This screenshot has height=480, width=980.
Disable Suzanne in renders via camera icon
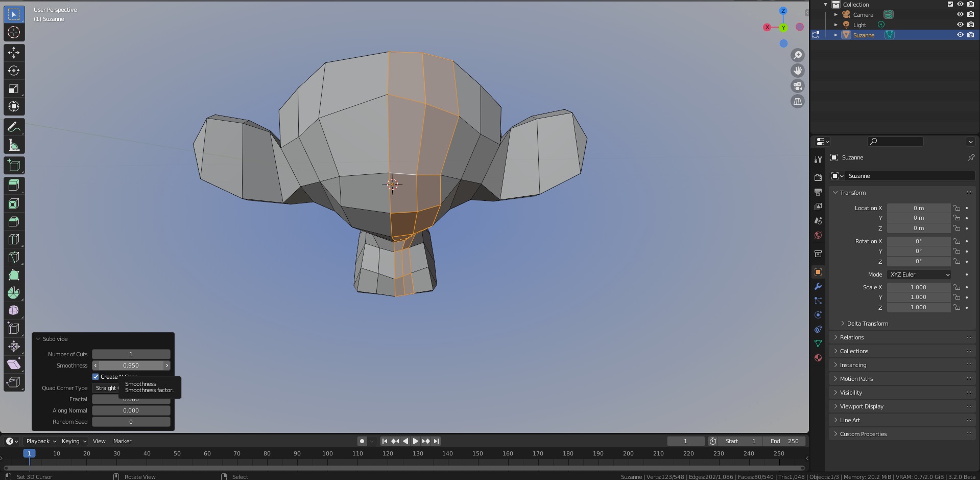(970, 35)
